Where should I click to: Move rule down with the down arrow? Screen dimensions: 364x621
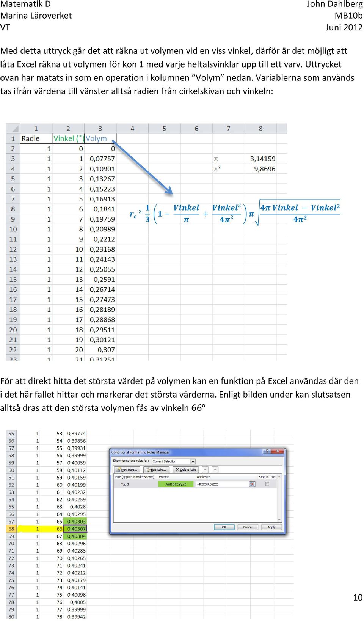(x=215, y=470)
